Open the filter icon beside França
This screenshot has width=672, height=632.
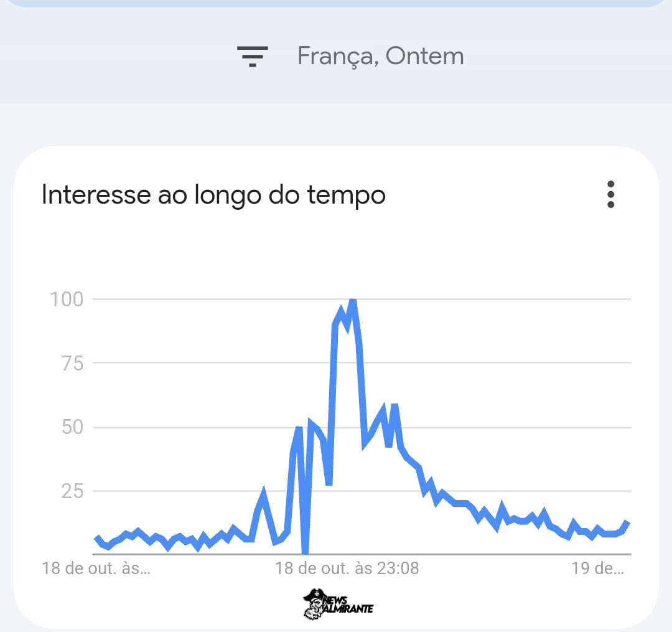point(252,56)
